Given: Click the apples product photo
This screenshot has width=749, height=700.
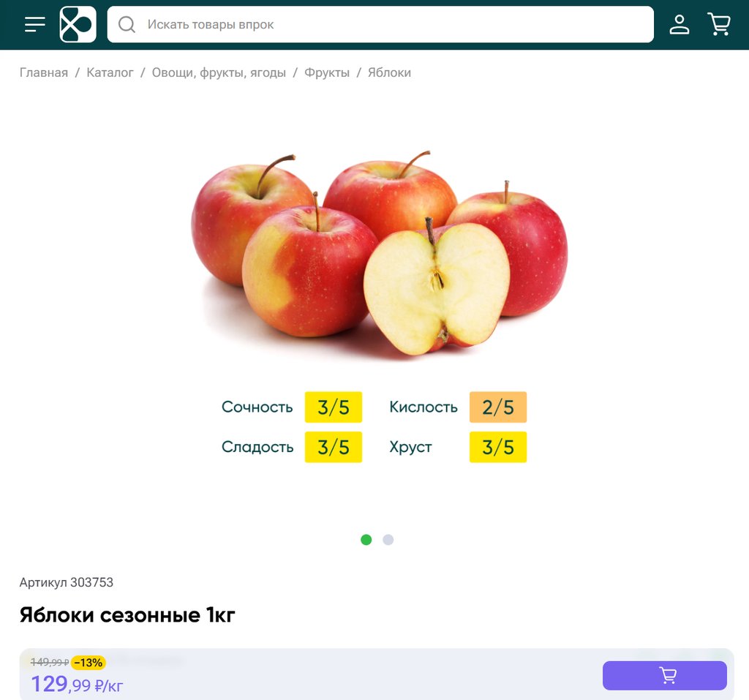Looking at the screenshot, I should (x=379, y=256).
